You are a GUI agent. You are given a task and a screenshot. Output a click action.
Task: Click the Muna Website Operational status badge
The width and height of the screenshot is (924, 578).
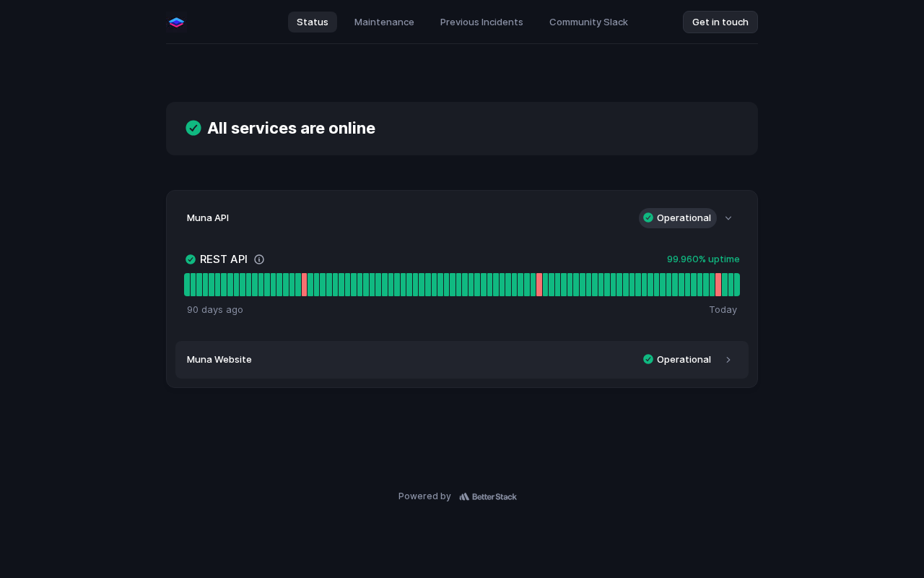tap(677, 360)
